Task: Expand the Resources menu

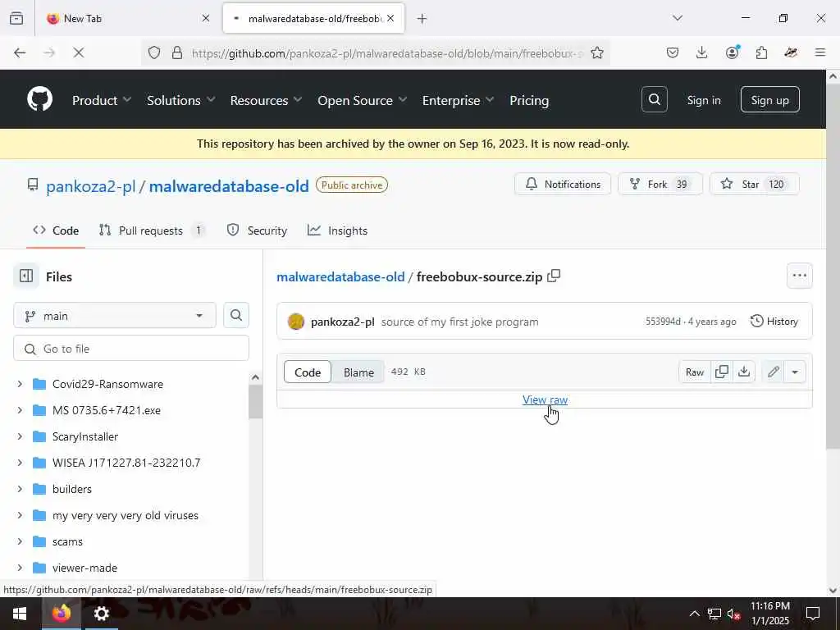Action: pos(267,100)
